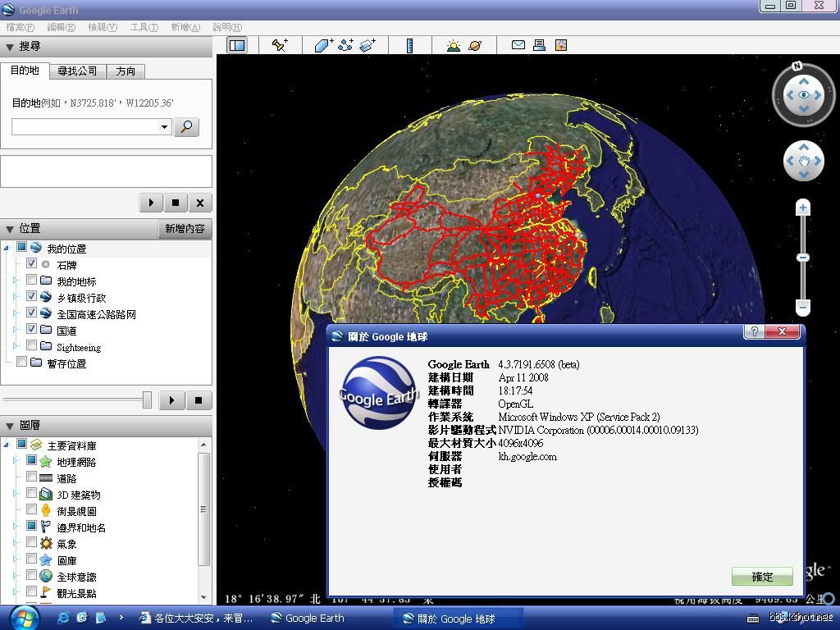Click the zoom slider's plus end
This screenshot has width=840, height=630.
click(x=804, y=208)
